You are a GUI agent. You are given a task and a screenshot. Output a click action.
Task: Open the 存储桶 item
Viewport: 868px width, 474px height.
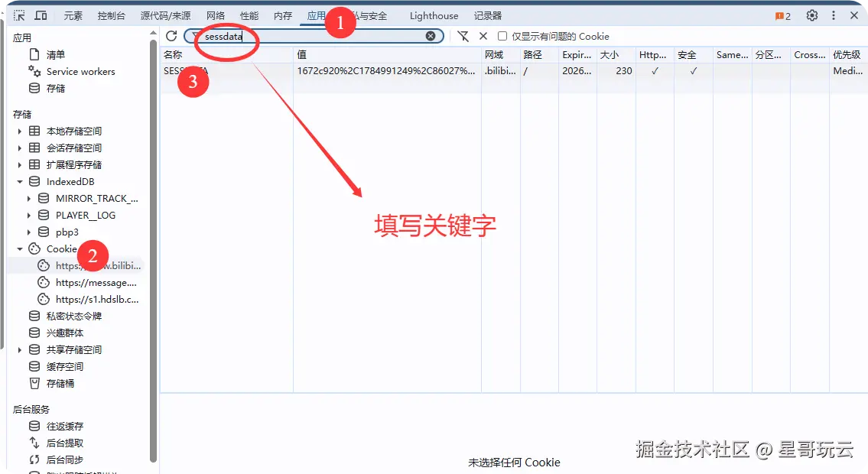point(60,383)
